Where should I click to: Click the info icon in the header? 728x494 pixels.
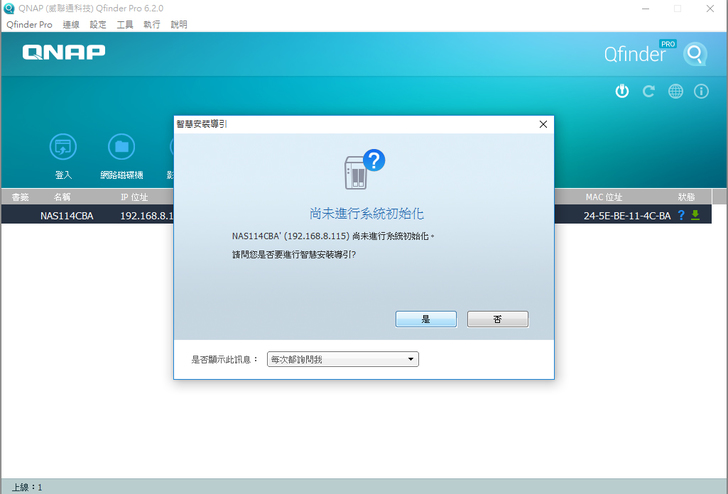[703, 91]
